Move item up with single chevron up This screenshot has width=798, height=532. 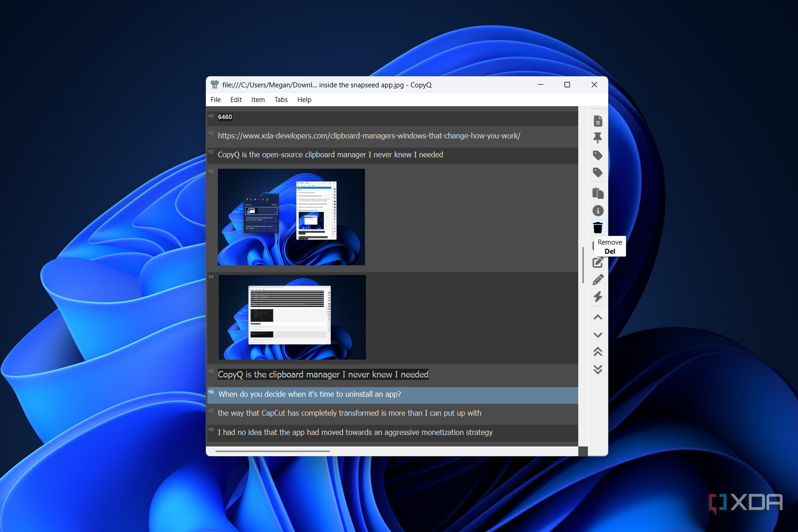pos(598,317)
